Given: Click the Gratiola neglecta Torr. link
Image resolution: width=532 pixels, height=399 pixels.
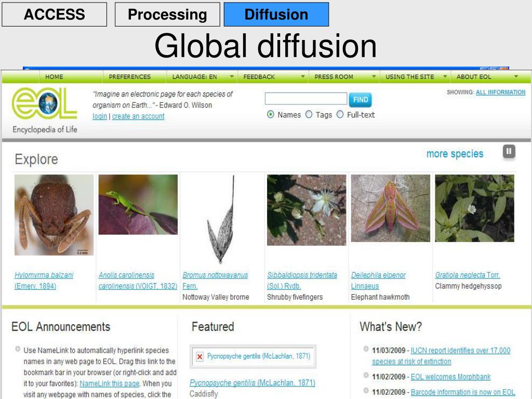Looking at the screenshot, I should (468, 275).
